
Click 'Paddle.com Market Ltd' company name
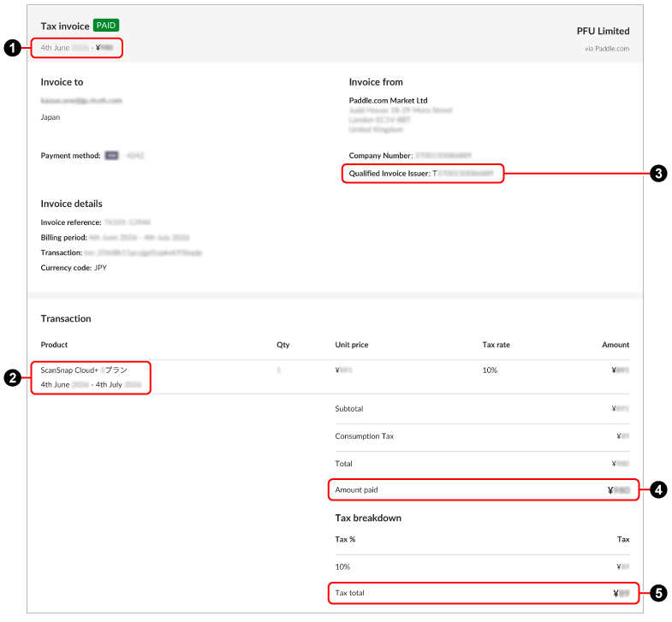pyautogui.click(x=388, y=100)
